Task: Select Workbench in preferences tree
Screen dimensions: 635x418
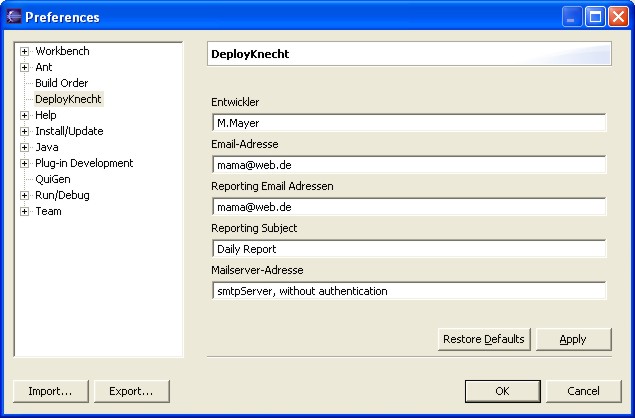Action: 62,51
